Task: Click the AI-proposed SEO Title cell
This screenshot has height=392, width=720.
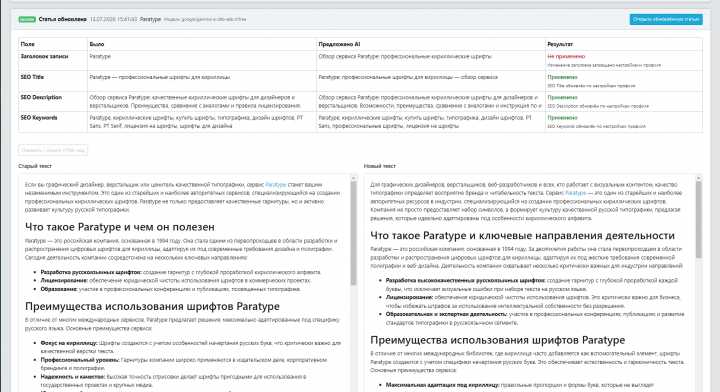Action: [431, 81]
